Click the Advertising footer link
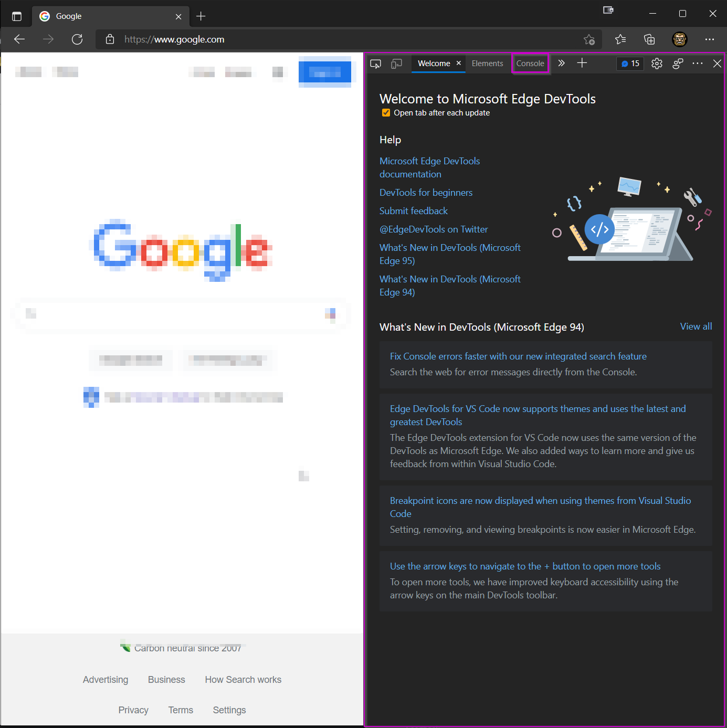The height and width of the screenshot is (728, 727). 106,680
